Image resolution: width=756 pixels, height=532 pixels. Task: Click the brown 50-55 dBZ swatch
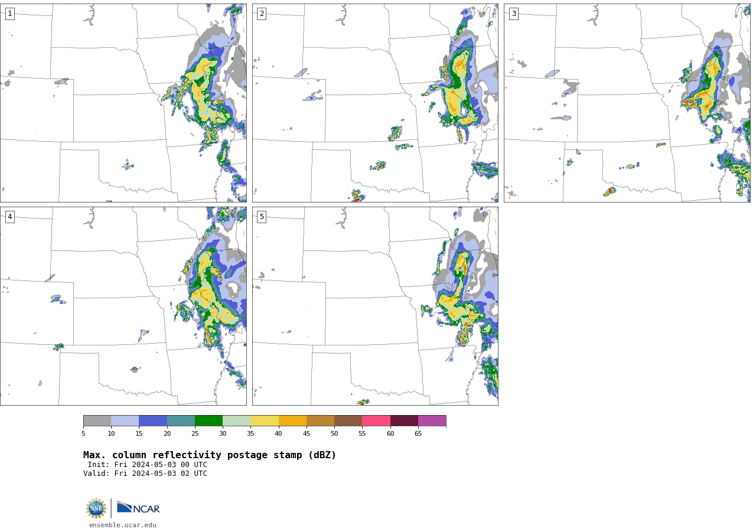[348, 420]
